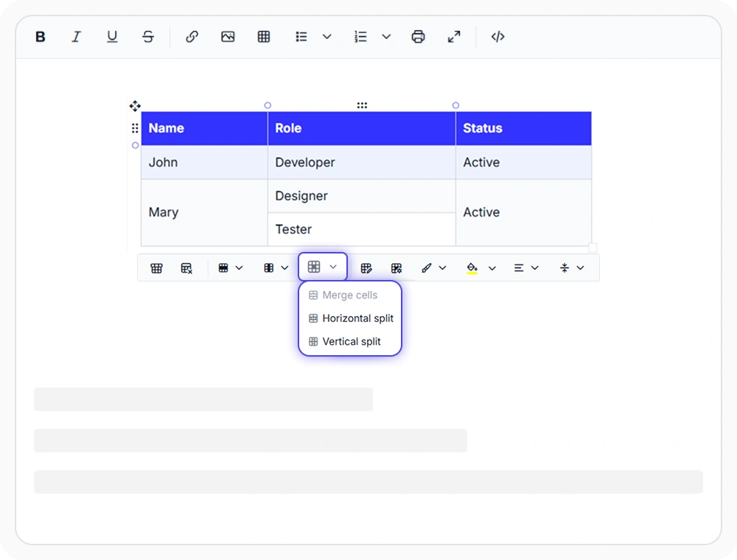Expand vertical alignment dropdown arrow
This screenshot has width=737, height=560.
[x=581, y=267]
